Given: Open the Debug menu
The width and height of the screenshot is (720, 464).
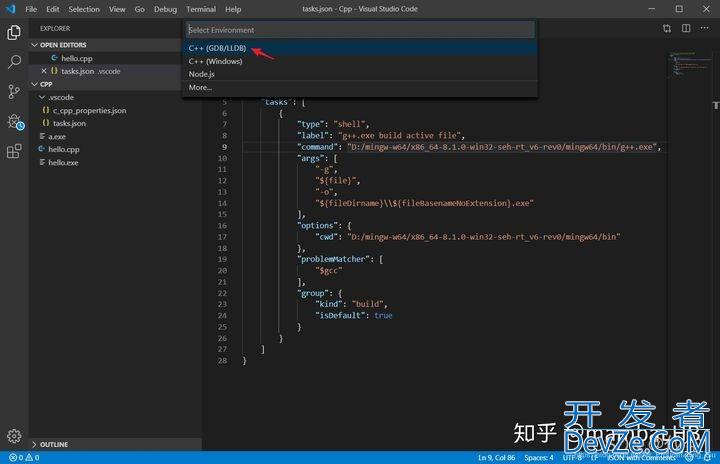Looking at the screenshot, I should (165, 9).
